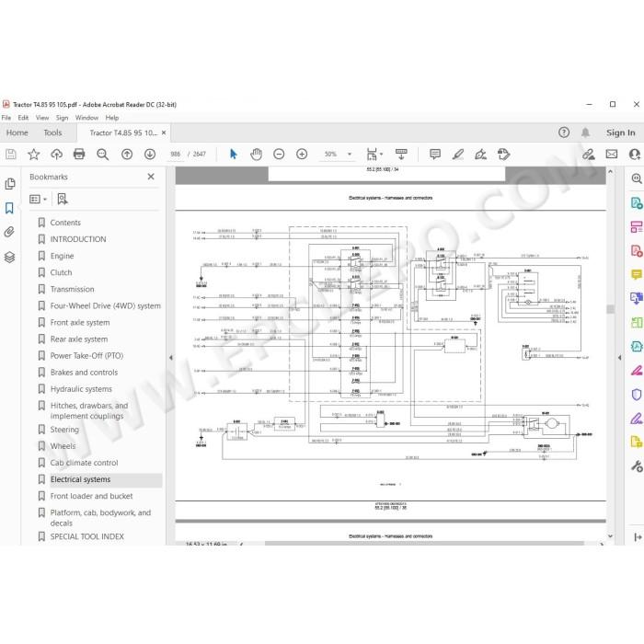The image size is (644, 644).
Task: Open the Hydraulic systems bookmark
Action: point(81,389)
